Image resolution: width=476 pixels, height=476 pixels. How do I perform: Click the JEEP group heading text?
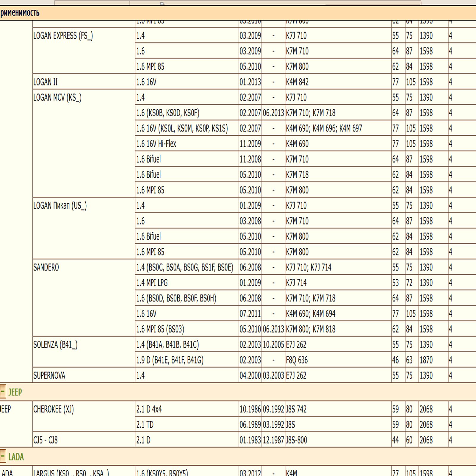coord(15,392)
